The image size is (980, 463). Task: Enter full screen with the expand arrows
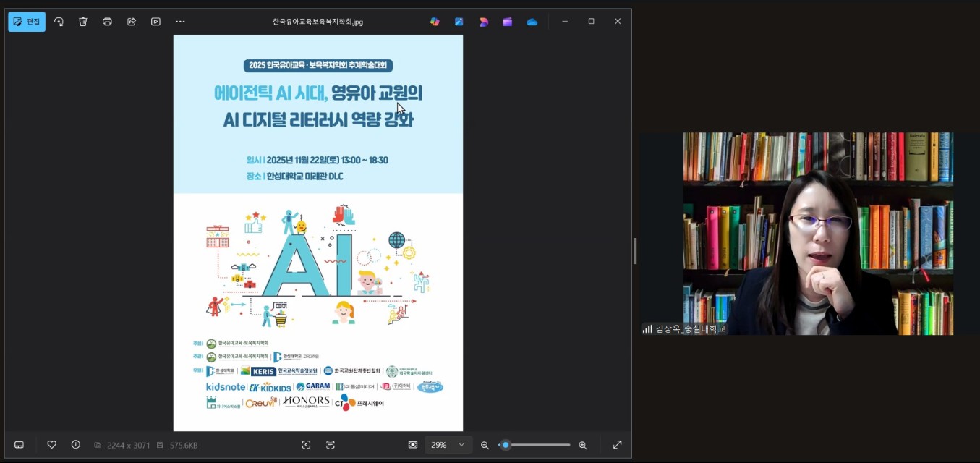617,445
